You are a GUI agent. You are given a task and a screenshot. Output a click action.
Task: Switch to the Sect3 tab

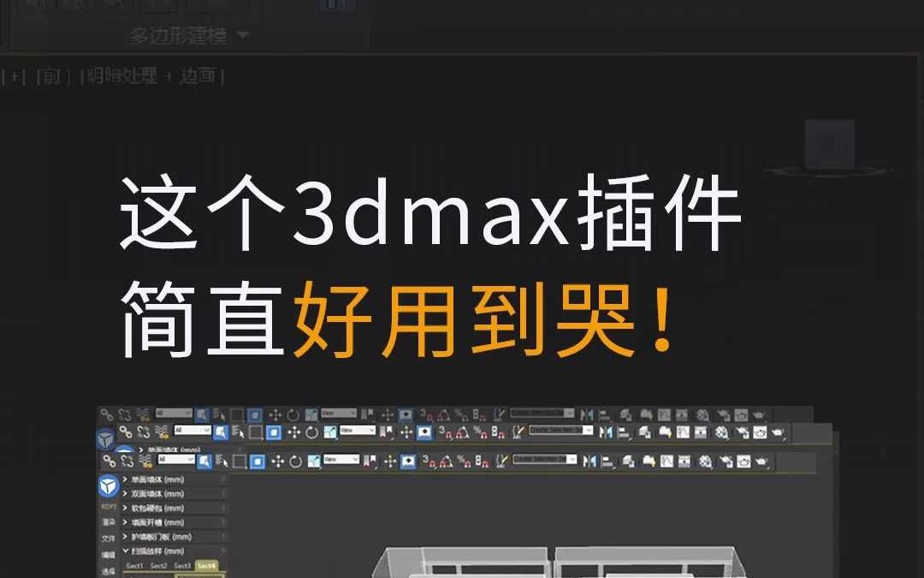182,566
